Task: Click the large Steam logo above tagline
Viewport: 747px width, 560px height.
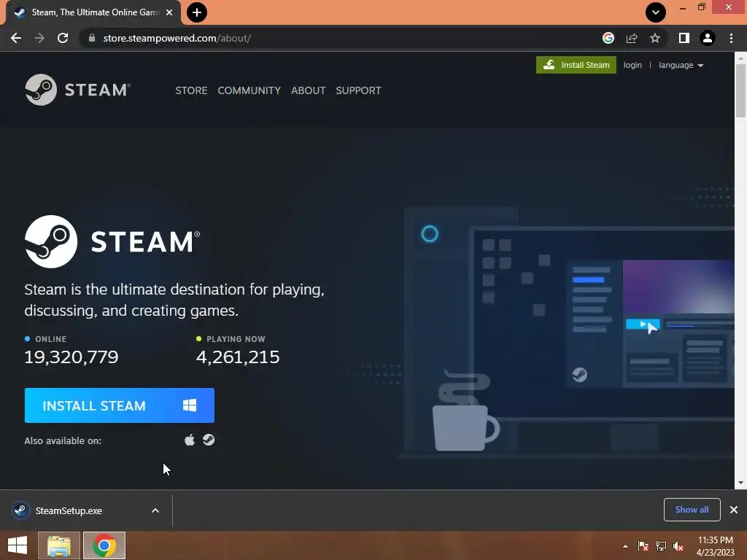Action: point(112,241)
